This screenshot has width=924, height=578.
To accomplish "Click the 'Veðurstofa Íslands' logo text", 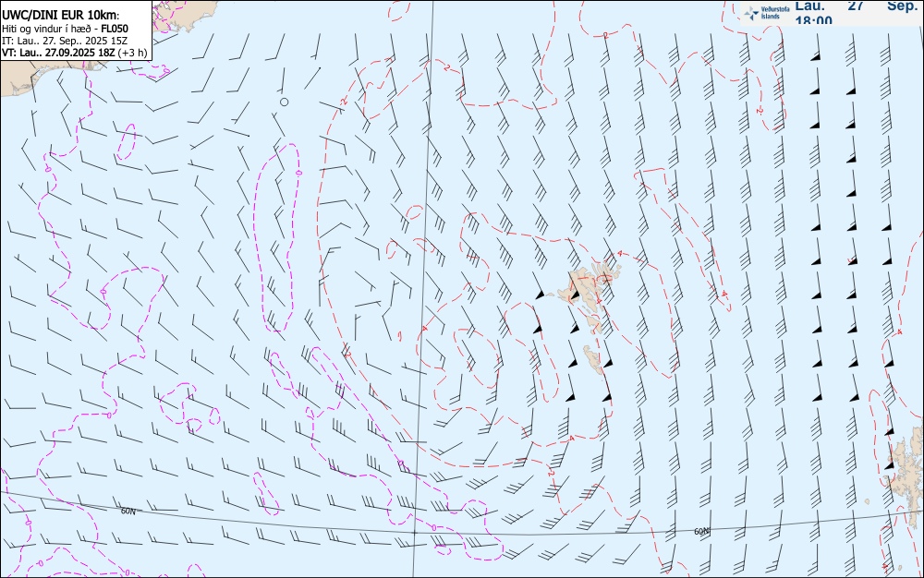I will tap(775, 13).
